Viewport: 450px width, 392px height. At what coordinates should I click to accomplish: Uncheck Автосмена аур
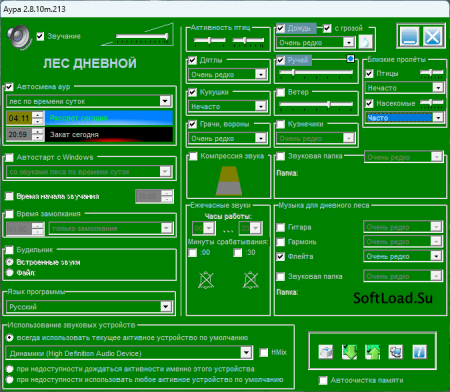coord(9,87)
